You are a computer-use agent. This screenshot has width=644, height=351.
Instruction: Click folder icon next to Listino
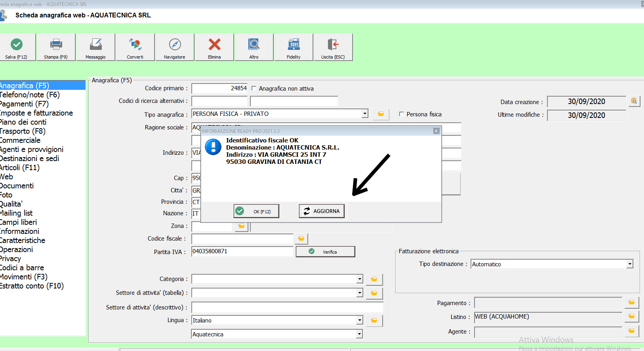(632, 317)
